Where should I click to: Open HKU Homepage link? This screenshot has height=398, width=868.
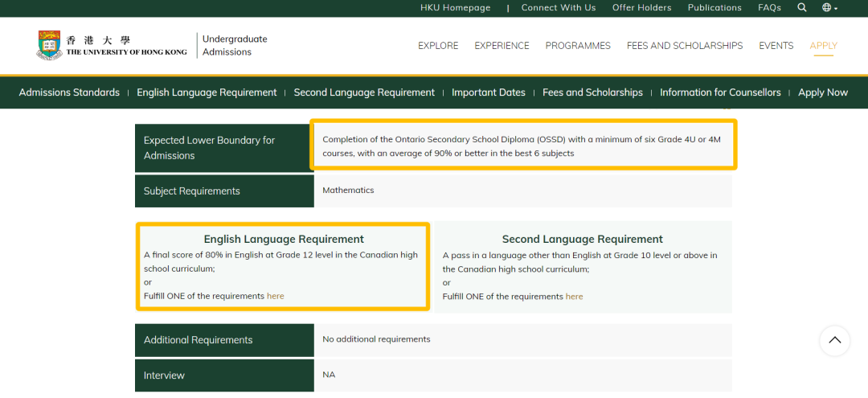coord(455,8)
